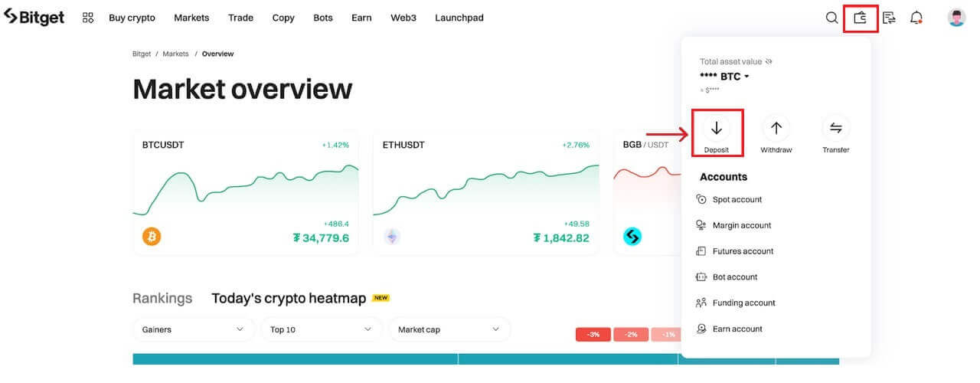Viewport: 980px width, 383px height.
Task: Open the orders list icon
Action: coord(889,18)
